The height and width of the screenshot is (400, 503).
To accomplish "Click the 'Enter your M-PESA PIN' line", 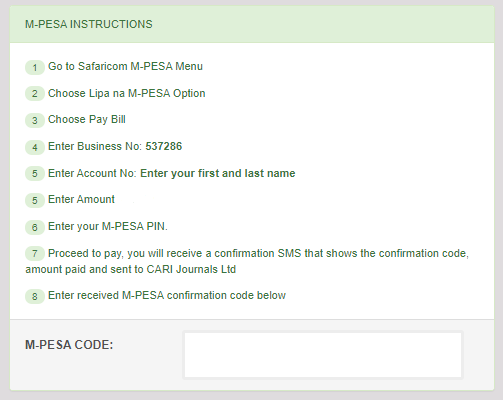I will (108, 226).
